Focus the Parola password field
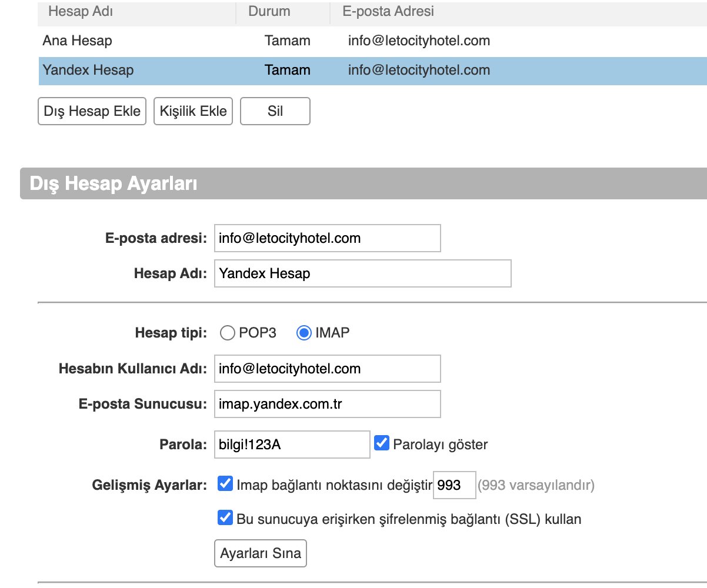Viewport: 707px width, 588px height. coord(292,445)
